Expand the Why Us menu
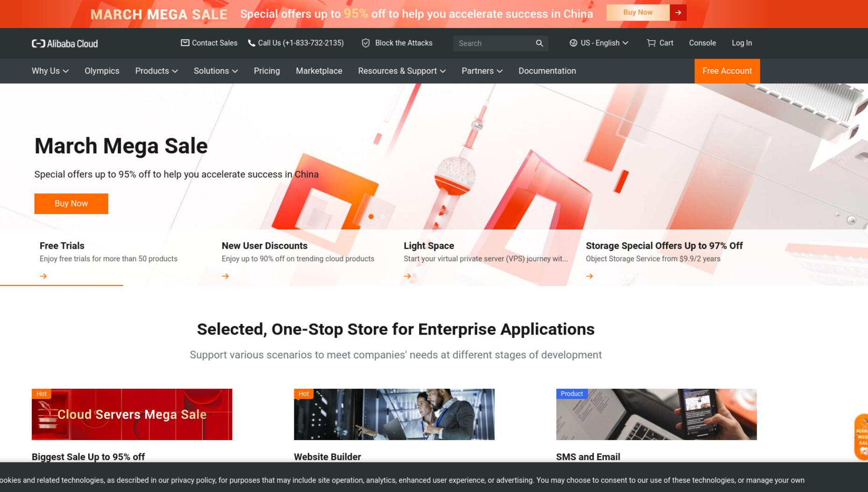This screenshot has width=868, height=492. click(50, 71)
